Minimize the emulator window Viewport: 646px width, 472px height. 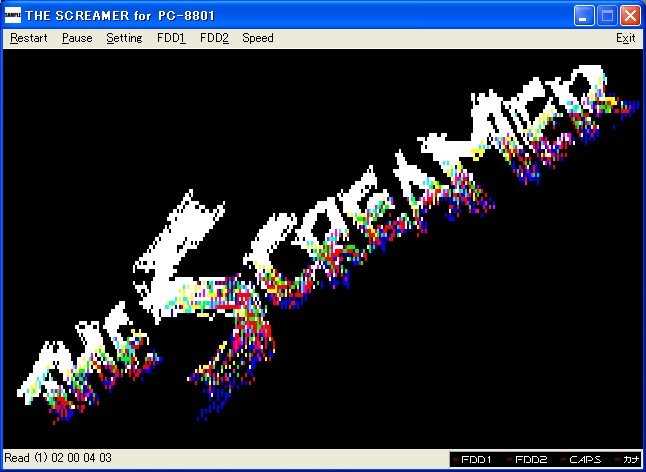pos(585,15)
